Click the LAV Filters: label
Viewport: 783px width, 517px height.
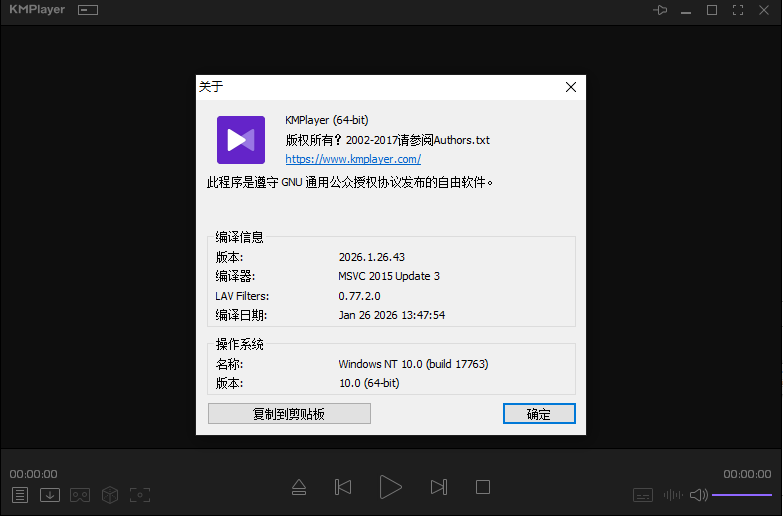tap(242, 296)
